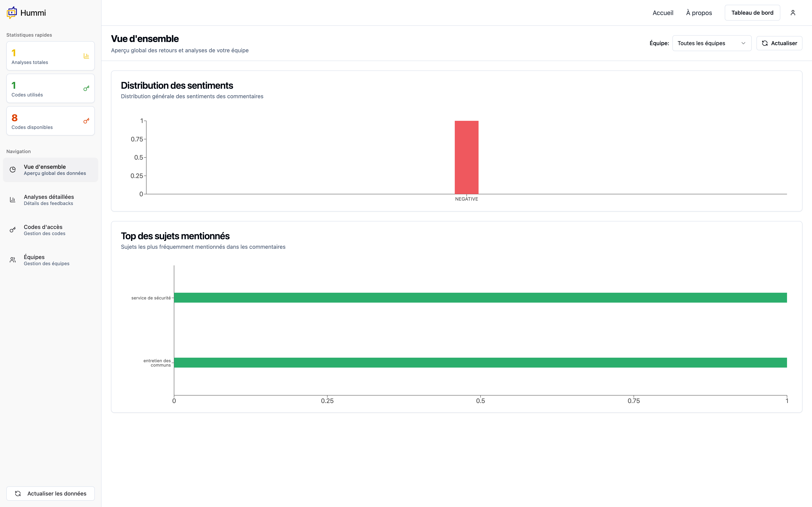Screen dimensions: 812x507
Task: Click the green key icon on Codes utilisés card
Action: coord(86,89)
